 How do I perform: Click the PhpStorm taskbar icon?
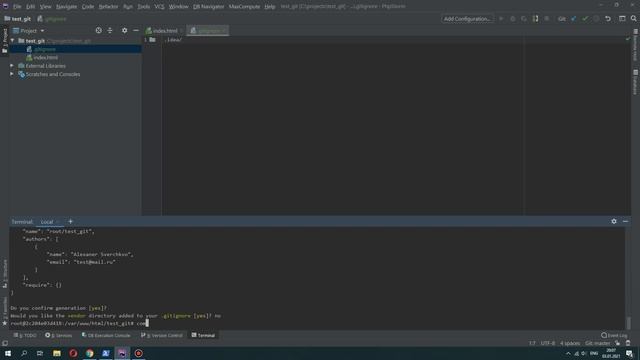pyautogui.click(x=122, y=353)
